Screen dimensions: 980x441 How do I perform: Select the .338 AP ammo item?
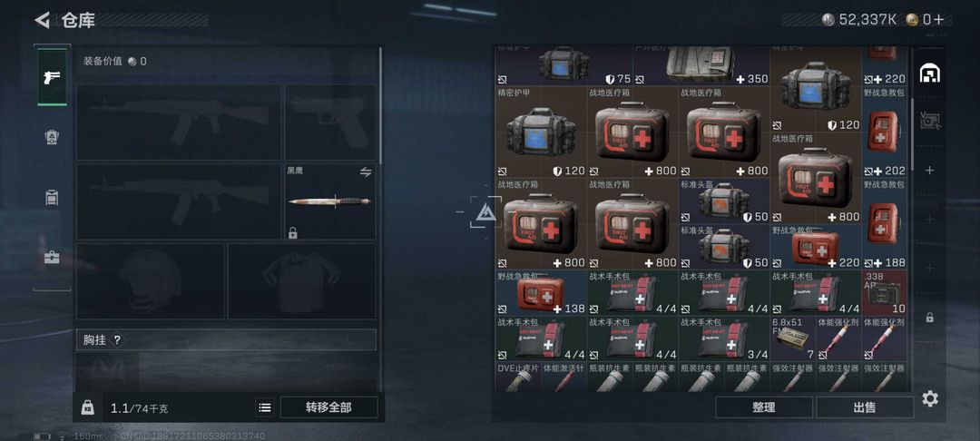(885, 292)
